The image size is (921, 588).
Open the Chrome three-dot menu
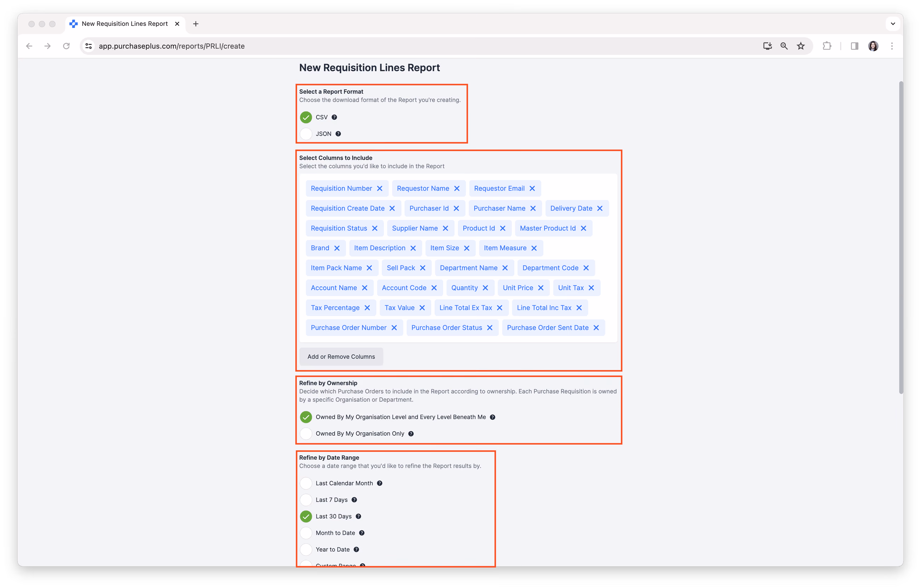[x=892, y=46]
